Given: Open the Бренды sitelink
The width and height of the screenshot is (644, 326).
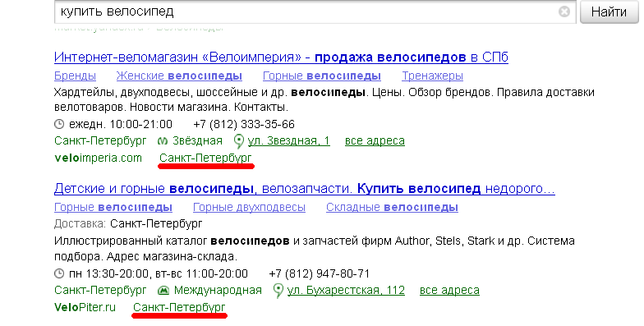Looking at the screenshot, I should [76, 76].
